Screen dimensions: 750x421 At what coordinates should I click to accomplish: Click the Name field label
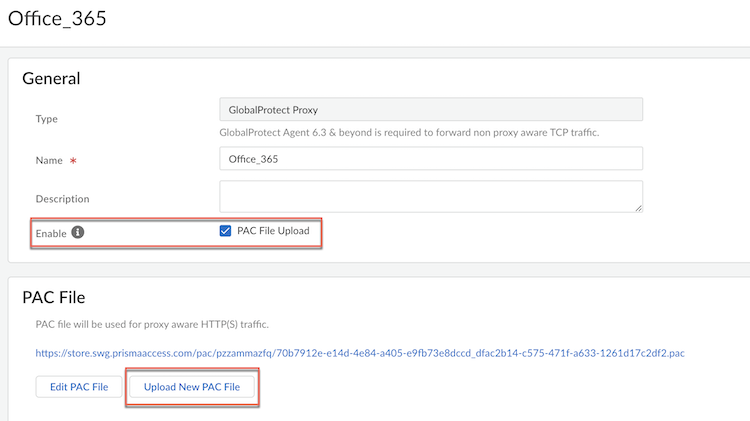tap(50, 160)
